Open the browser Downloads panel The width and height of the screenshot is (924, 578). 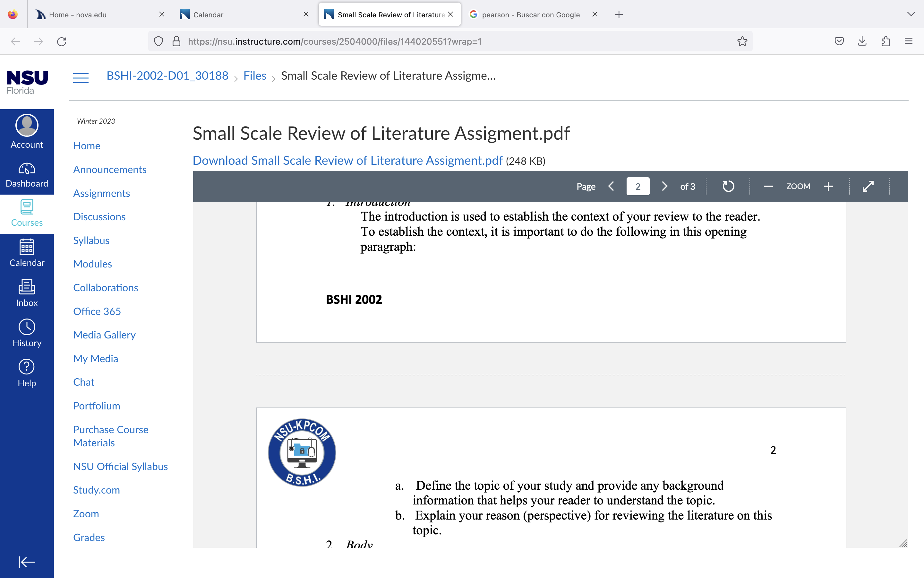click(x=862, y=41)
